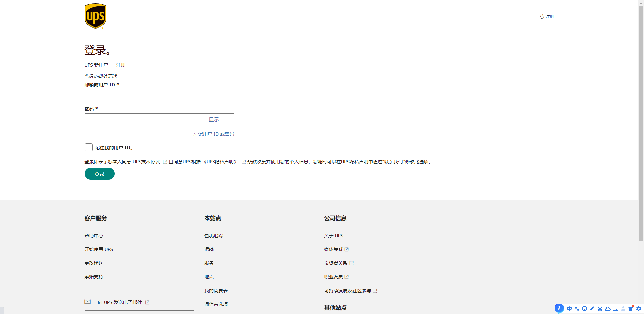Go to 更改递送 in the footer

click(94, 263)
